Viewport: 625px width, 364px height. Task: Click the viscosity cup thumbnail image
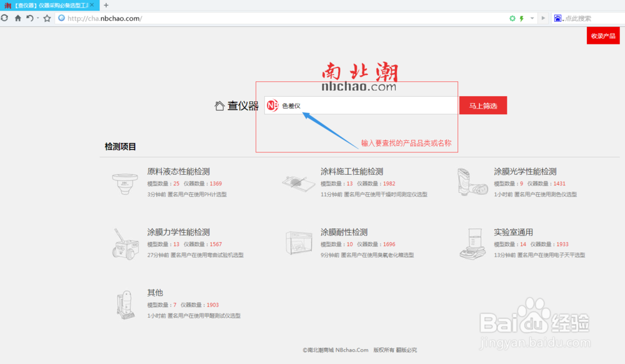125,184
